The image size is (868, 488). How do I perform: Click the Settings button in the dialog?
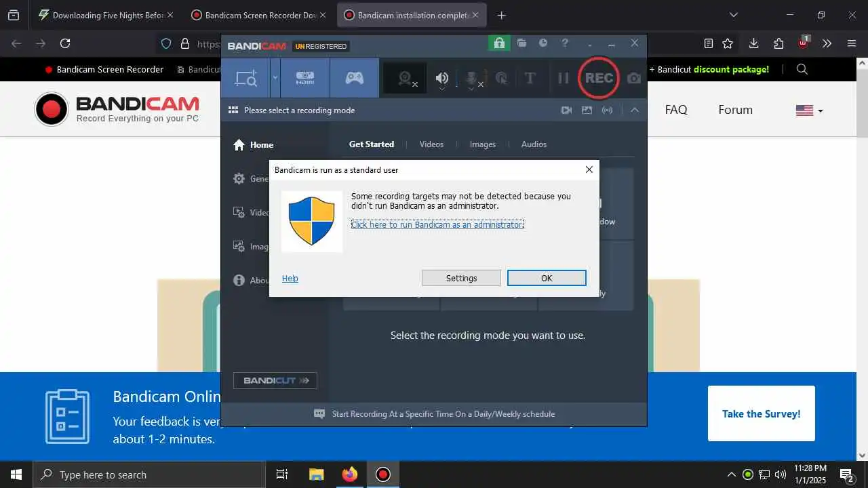pyautogui.click(x=461, y=278)
